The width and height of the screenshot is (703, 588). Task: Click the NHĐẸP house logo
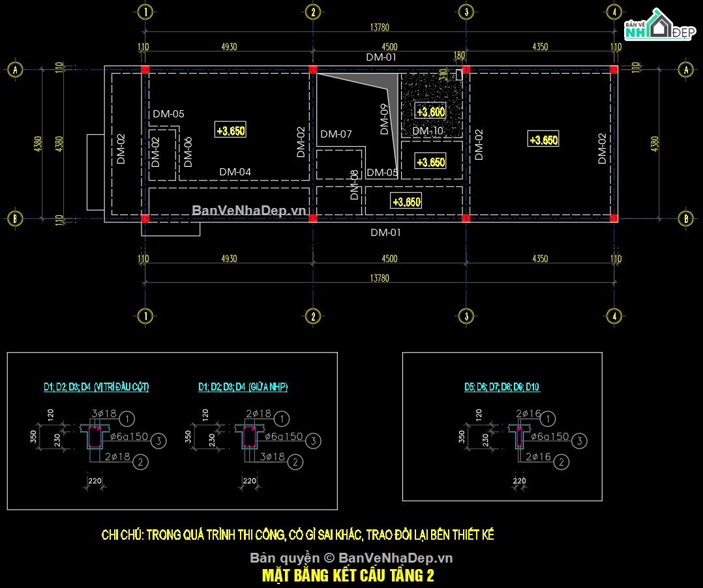660,25
